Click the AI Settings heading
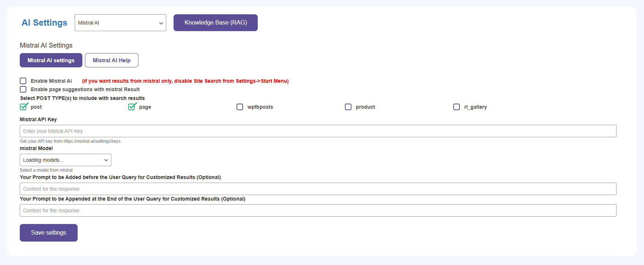 (x=44, y=23)
